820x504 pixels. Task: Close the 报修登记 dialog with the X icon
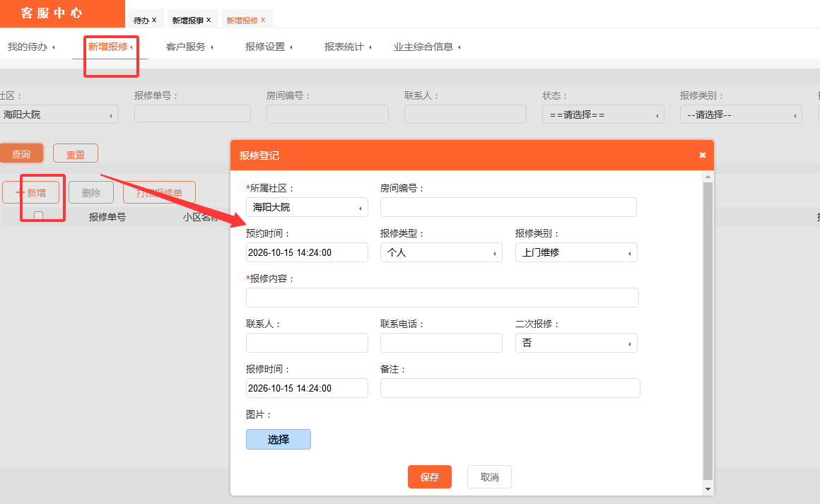point(703,156)
